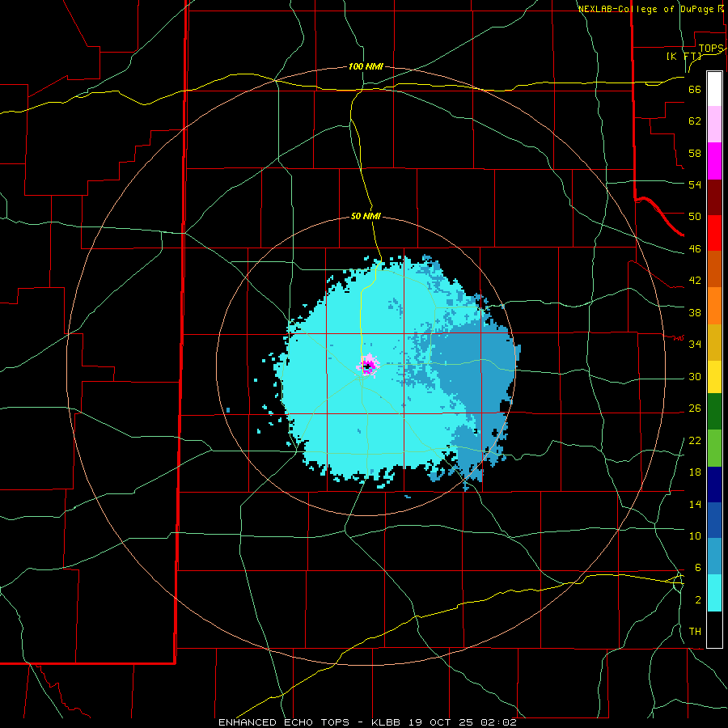The height and width of the screenshot is (728, 728).
Task: Select the bright red legend swatch
Action: click(714, 233)
